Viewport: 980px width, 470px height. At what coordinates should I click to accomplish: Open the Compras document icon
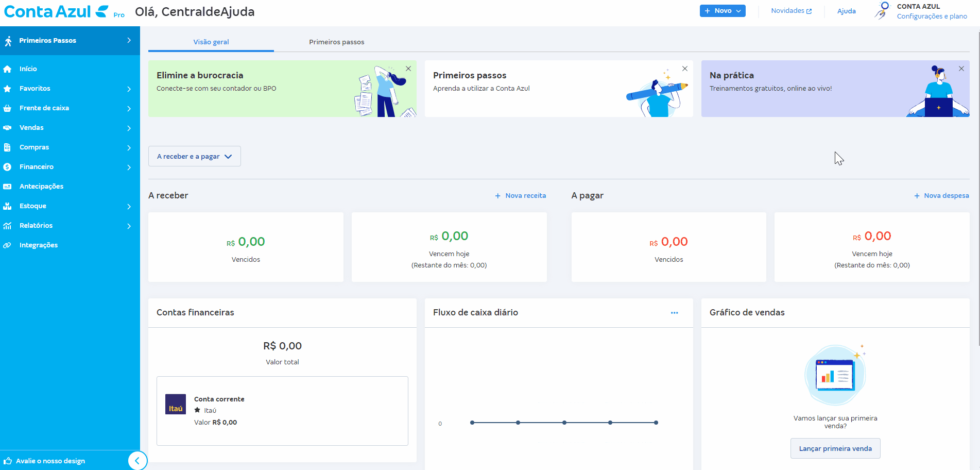click(7, 147)
